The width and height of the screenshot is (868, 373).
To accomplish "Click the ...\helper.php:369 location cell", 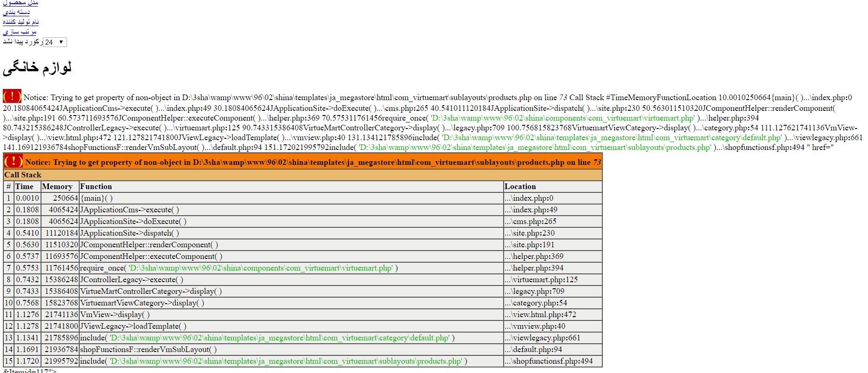I will point(553,256).
